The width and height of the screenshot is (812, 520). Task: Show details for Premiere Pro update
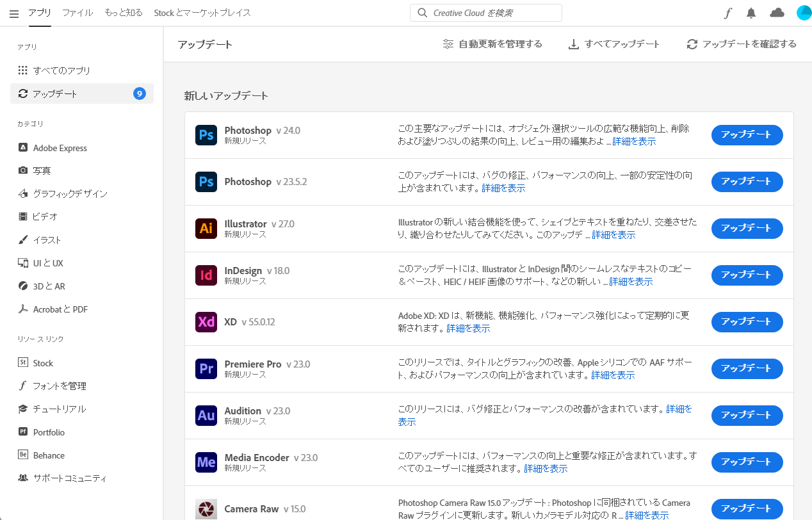pos(613,375)
